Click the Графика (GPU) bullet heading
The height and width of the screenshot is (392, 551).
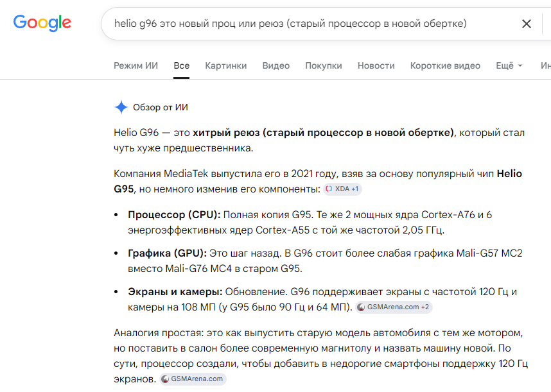tap(167, 253)
